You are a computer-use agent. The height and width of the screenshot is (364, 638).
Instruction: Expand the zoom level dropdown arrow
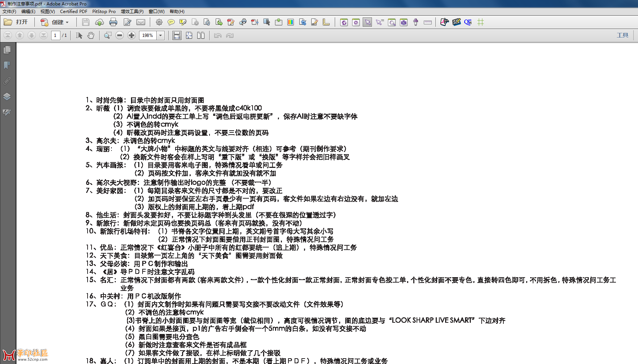pyautogui.click(x=161, y=35)
